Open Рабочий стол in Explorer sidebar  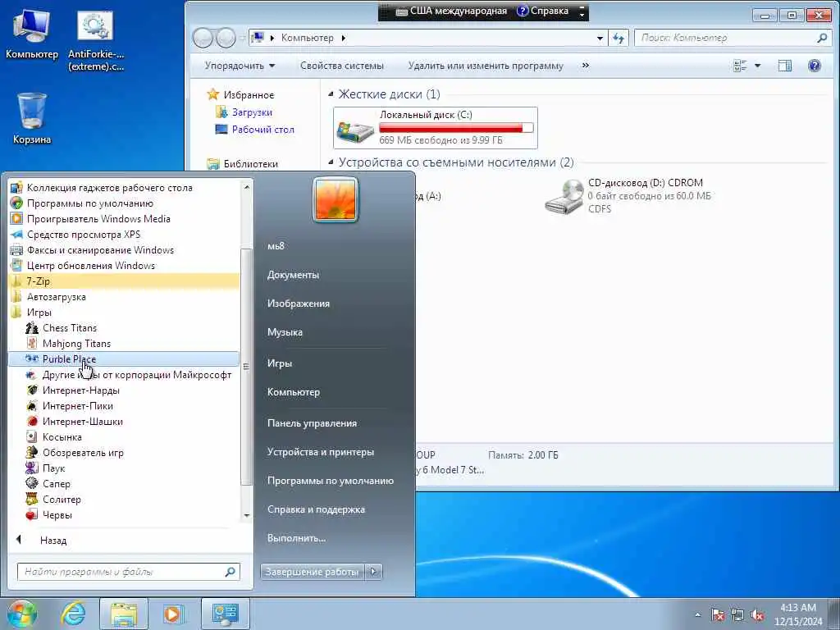(x=262, y=130)
